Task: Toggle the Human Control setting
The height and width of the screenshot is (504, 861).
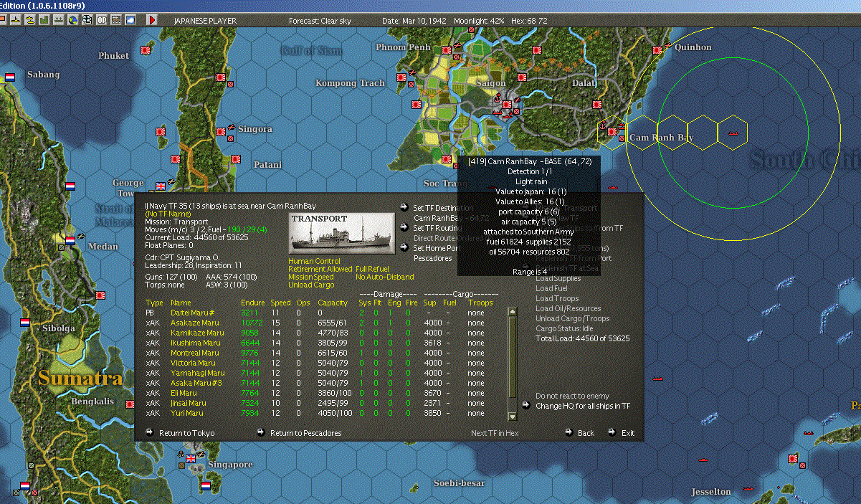Action: [315, 262]
